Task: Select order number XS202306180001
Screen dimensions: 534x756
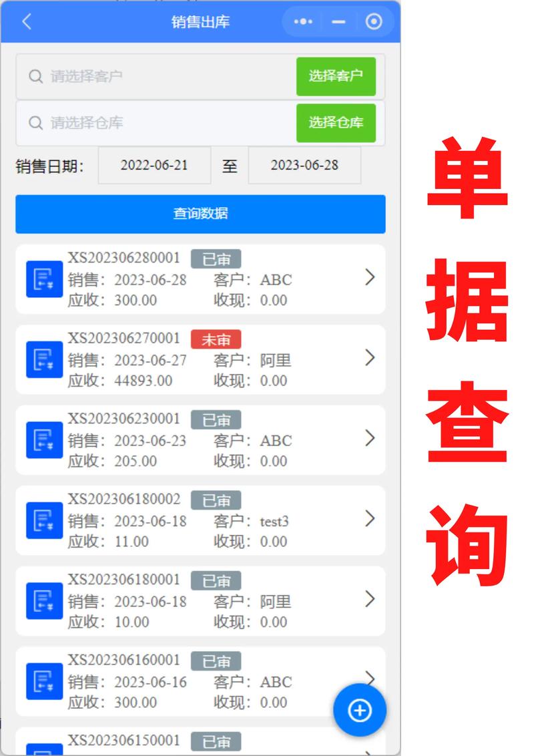Action: [124, 580]
